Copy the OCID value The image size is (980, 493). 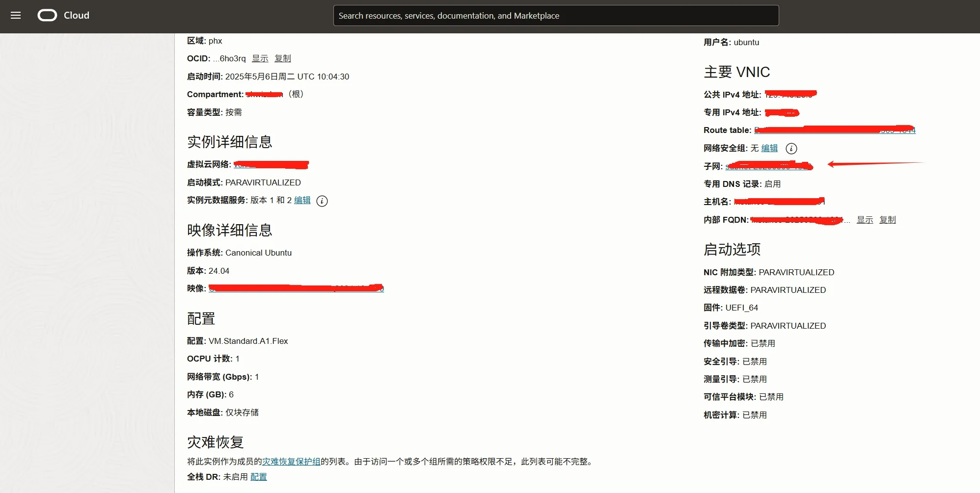[x=282, y=58]
